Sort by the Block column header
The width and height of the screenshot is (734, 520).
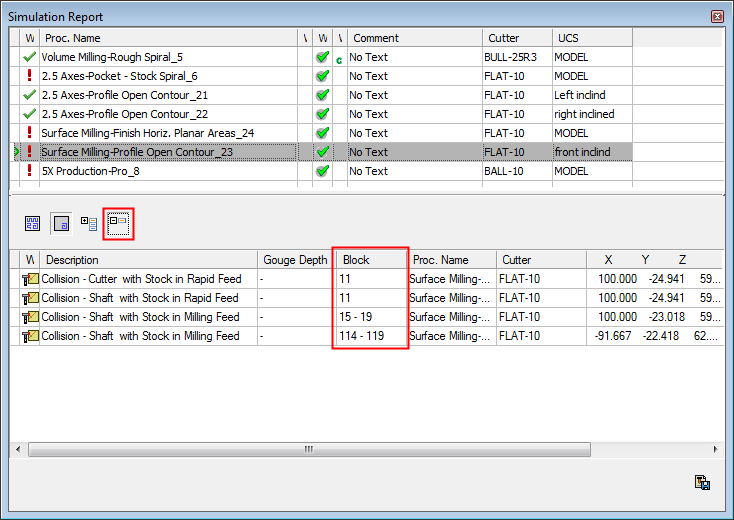click(370, 260)
